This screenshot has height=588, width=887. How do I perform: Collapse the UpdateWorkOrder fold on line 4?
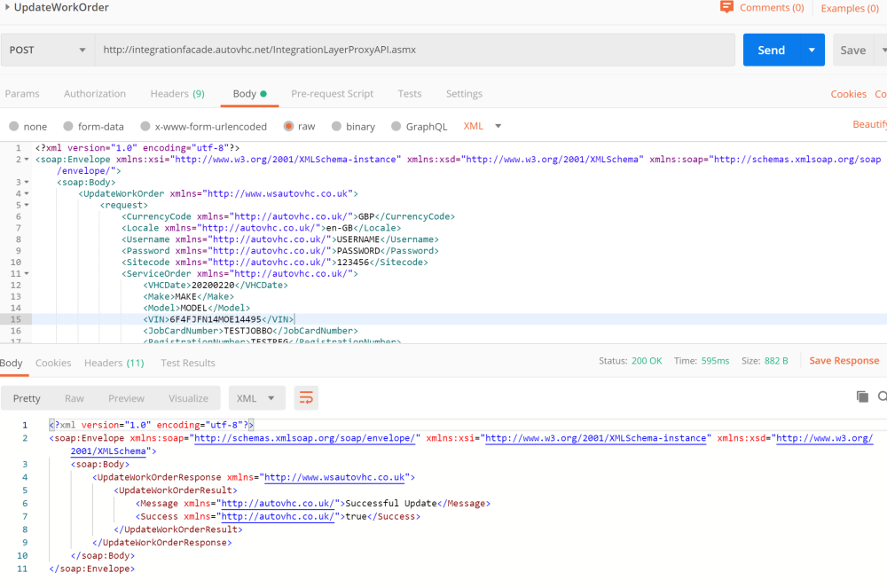[x=27, y=193]
